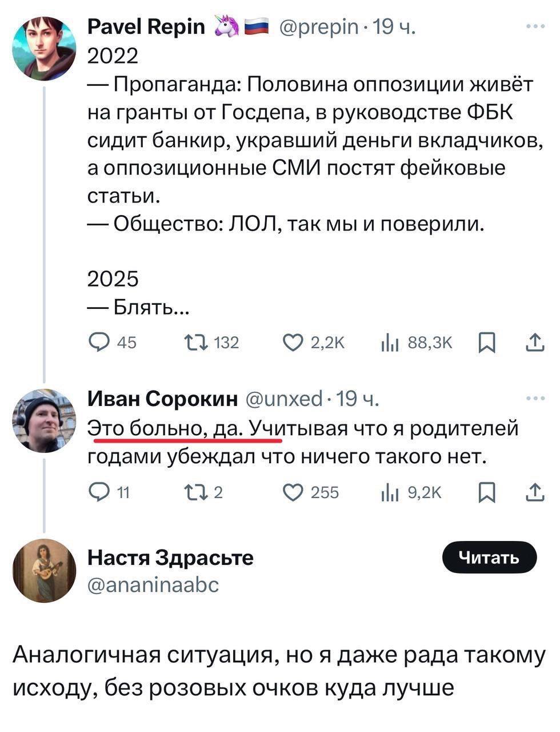The image size is (560, 732).
Task: Share Иван Сорокин's reply
Action: (534, 492)
